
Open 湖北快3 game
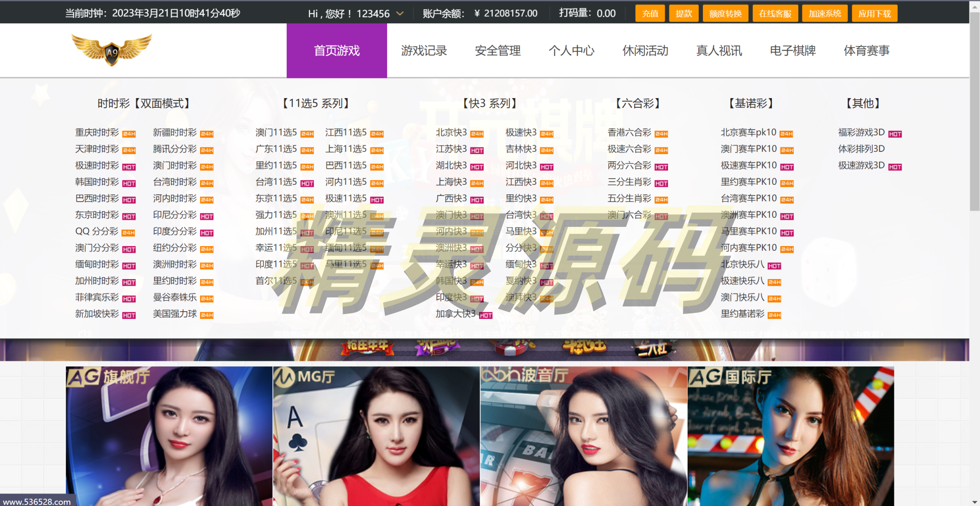click(x=451, y=166)
